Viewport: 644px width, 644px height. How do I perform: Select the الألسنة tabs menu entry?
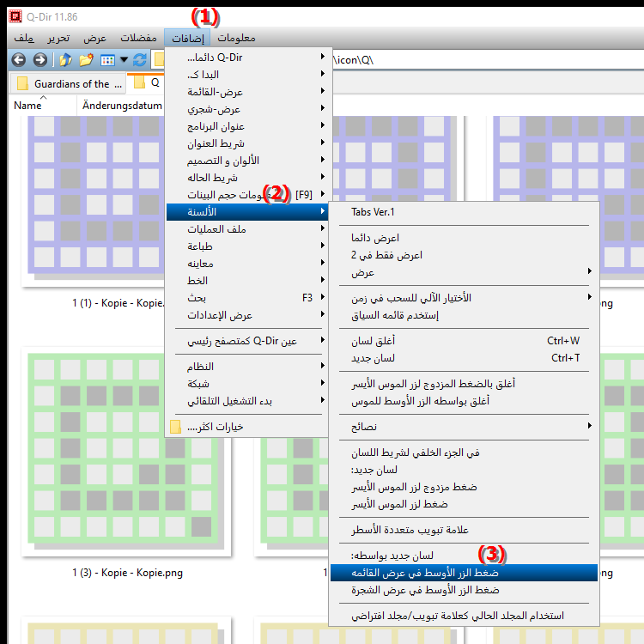[246, 212]
